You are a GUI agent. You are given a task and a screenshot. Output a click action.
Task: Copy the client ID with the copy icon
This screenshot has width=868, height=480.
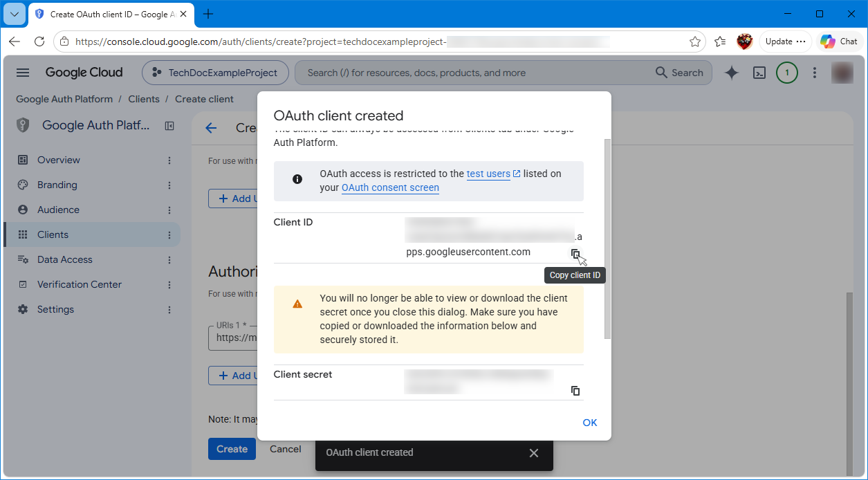[575, 253]
